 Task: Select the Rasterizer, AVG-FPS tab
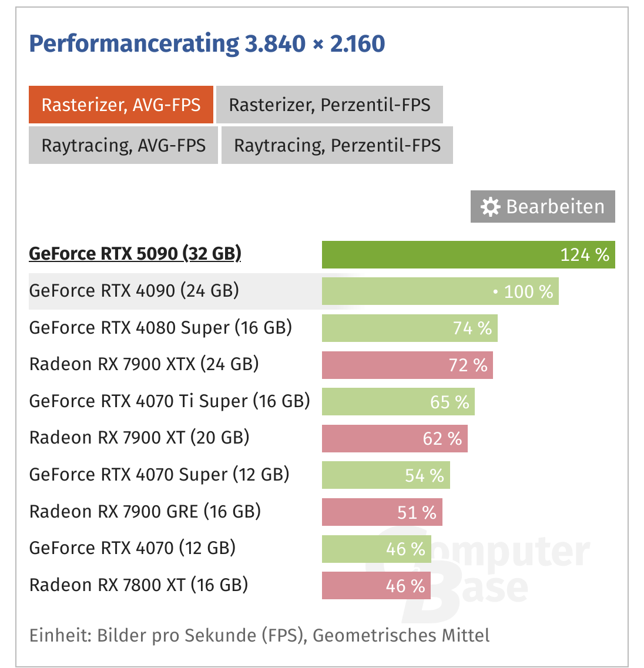point(121,105)
